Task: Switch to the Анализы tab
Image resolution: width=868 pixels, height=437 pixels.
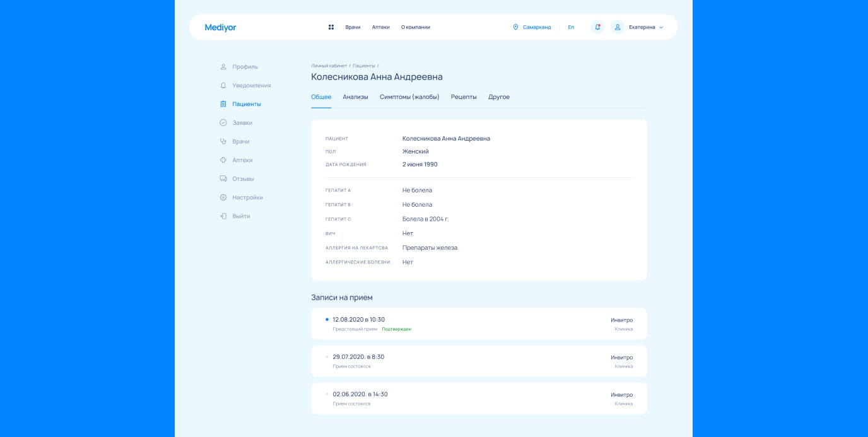Action: tap(355, 97)
